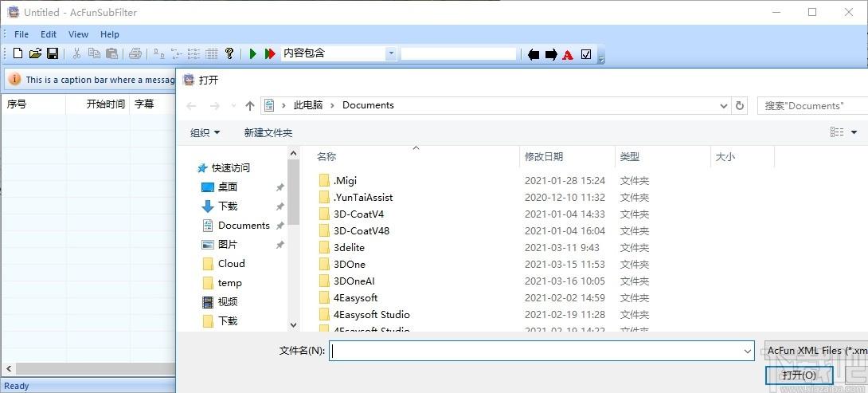Click the dialog back navigation arrow
The height and width of the screenshot is (393, 868).
tap(192, 105)
